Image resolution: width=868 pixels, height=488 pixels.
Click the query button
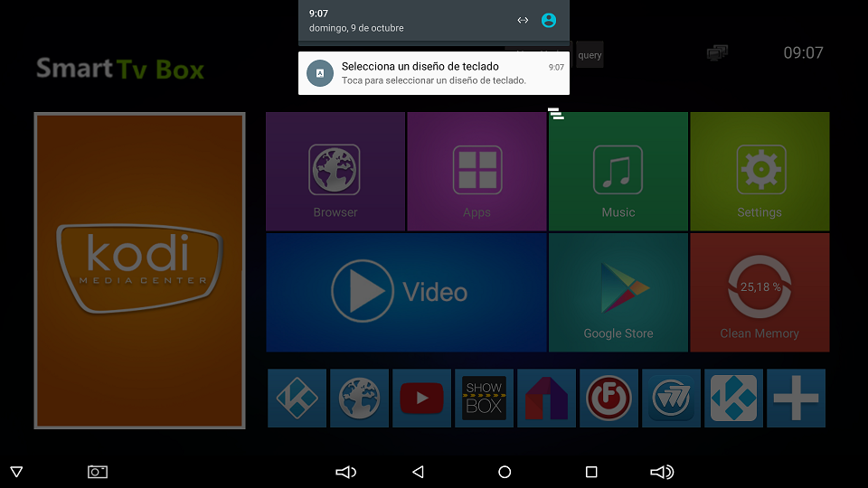pyautogui.click(x=590, y=55)
